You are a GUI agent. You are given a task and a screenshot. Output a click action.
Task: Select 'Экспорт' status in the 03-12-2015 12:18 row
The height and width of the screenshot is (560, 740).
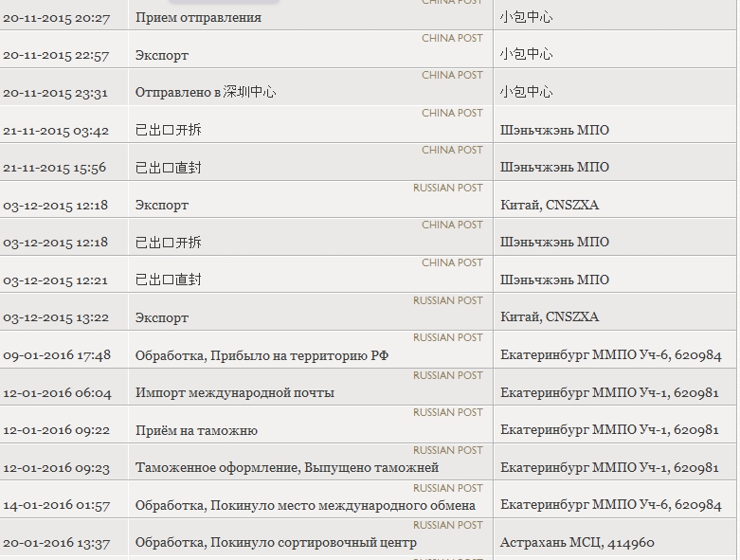click(162, 206)
